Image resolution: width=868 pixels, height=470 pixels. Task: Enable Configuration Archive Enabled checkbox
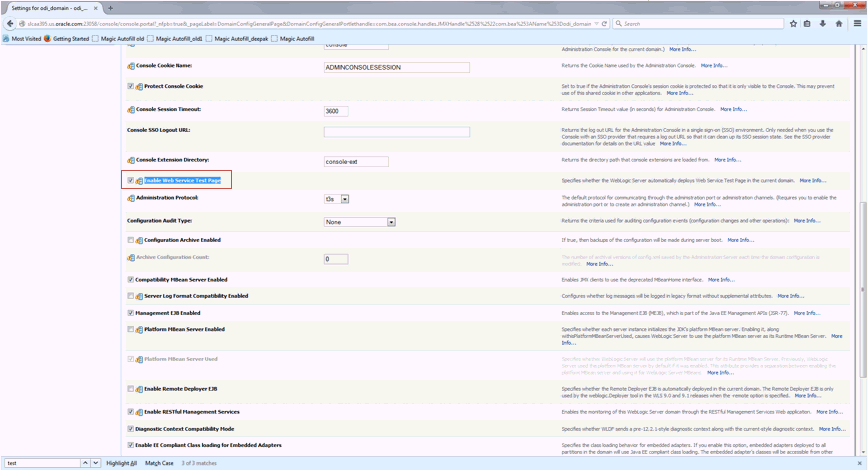tap(131, 240)
